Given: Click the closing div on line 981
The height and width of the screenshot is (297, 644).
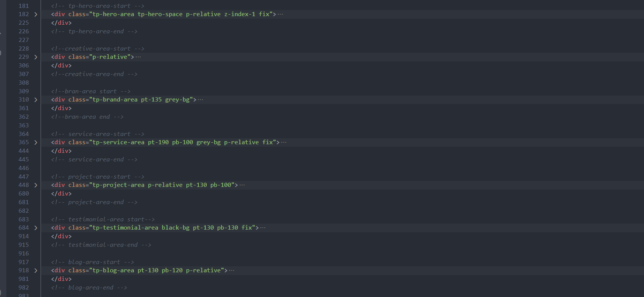Looking at the screenshot, I should coord(61,279).
